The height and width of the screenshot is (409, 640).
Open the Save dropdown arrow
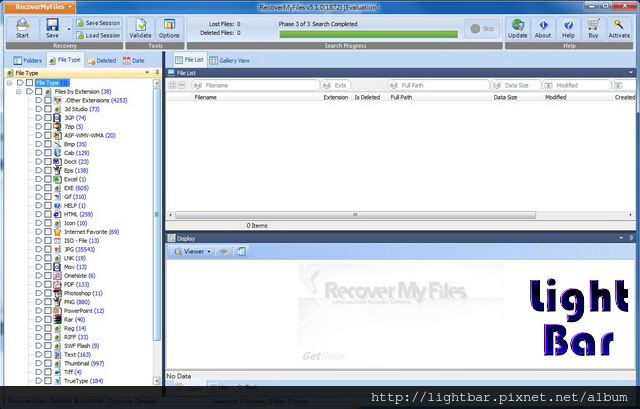(x=69, y=29)
